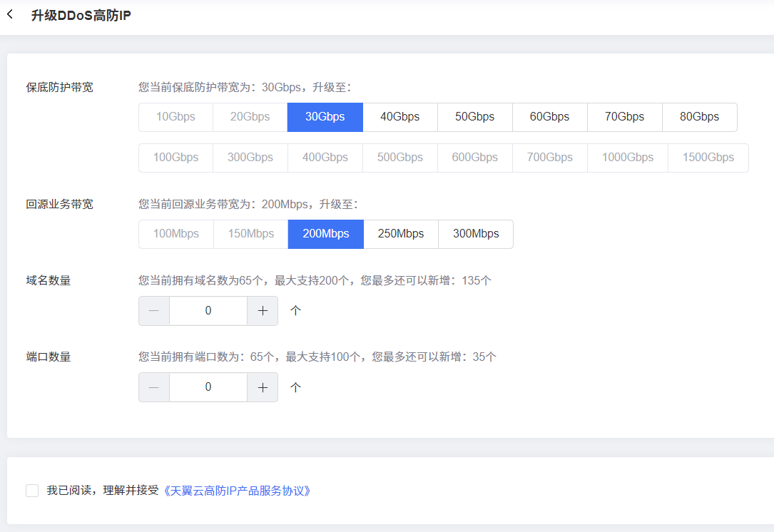The width and height of the screenshot is (774, 532).
Task: Select the current 30Gbps option
Action: pyautogui.click(x=325, y=117)
